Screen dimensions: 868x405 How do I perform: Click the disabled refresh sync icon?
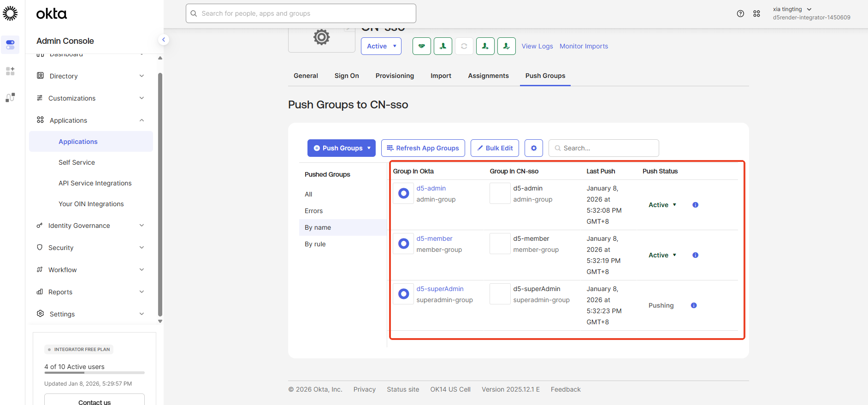(x=464, y=46)
